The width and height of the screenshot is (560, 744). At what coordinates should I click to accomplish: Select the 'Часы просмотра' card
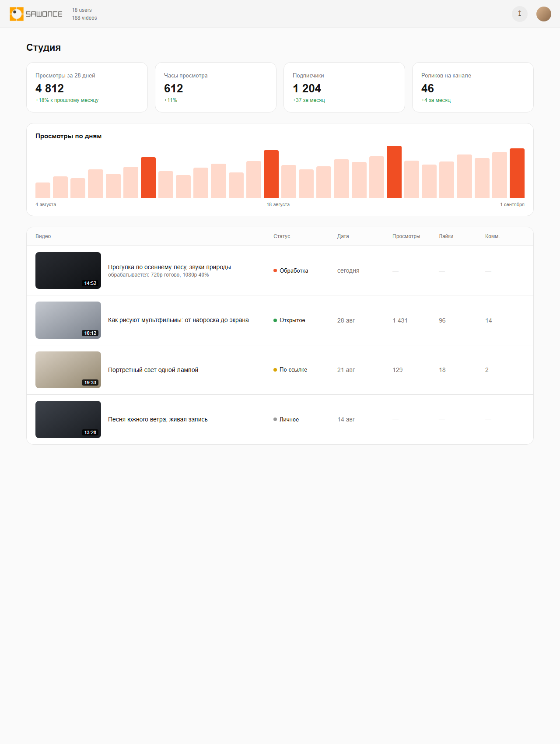click(216, 88)
